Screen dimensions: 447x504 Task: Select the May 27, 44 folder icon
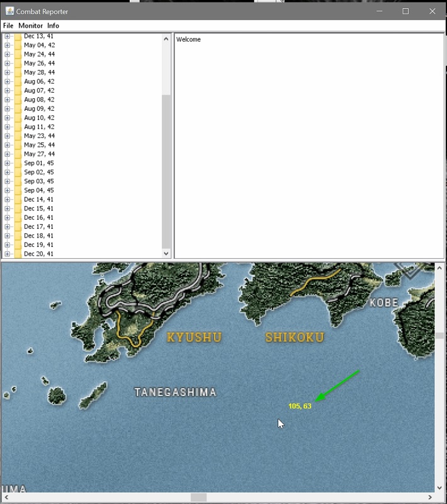pyautogui.click(x=18, y=154)
